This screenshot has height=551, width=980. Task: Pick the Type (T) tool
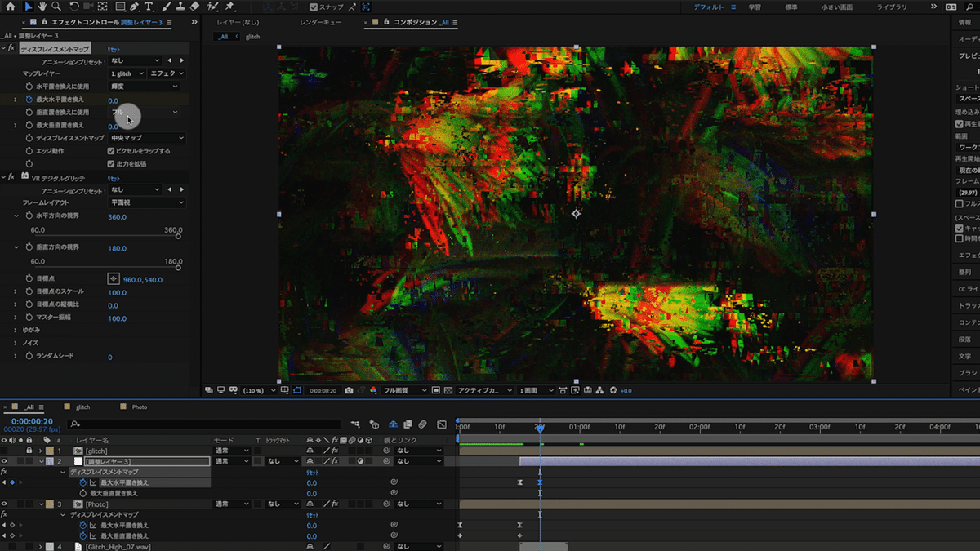[x=149, y=6]
